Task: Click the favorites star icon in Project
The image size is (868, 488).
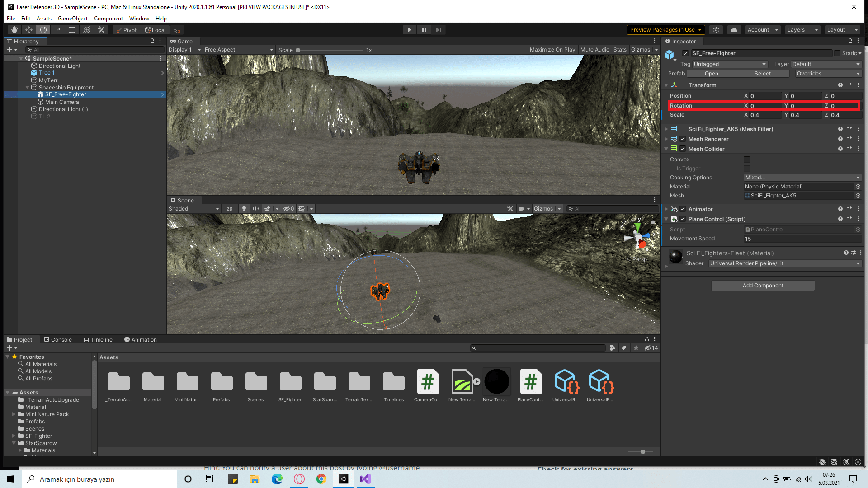Action: [636, 348]
